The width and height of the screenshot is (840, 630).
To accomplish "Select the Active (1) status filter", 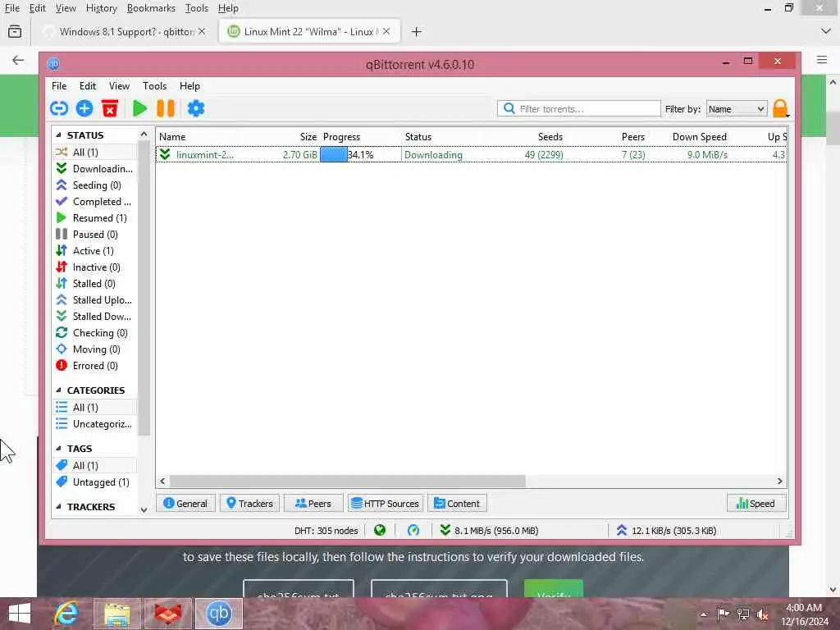I will pos(95,251).
